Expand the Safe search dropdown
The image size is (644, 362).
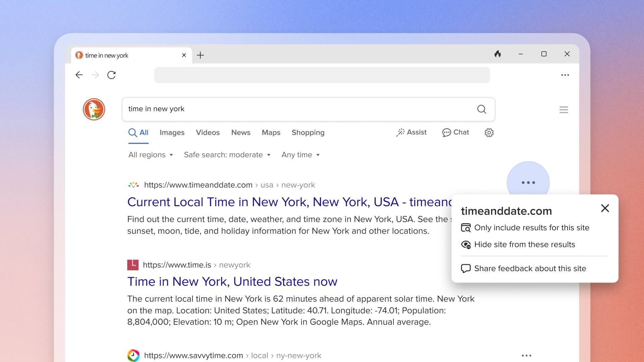point(227,155)
